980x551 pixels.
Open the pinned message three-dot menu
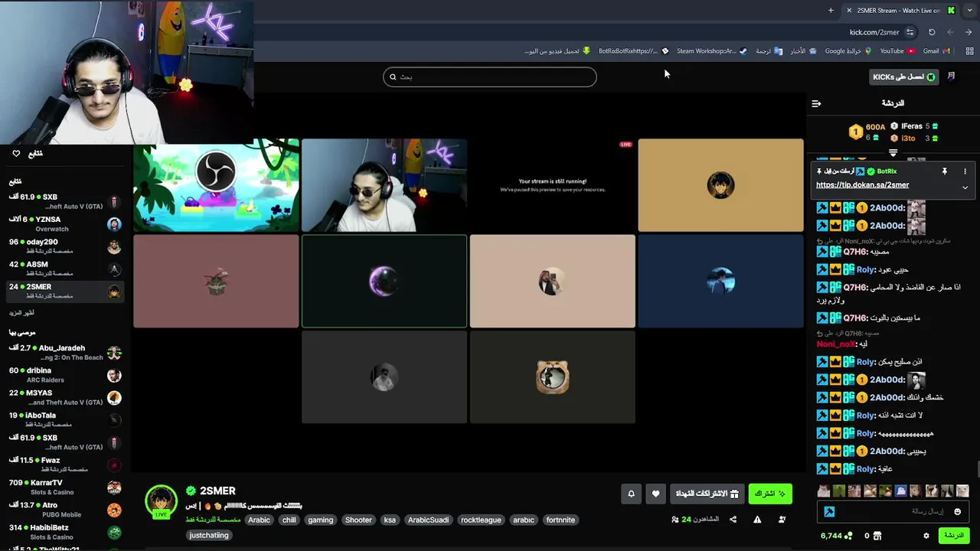(965, 171)
